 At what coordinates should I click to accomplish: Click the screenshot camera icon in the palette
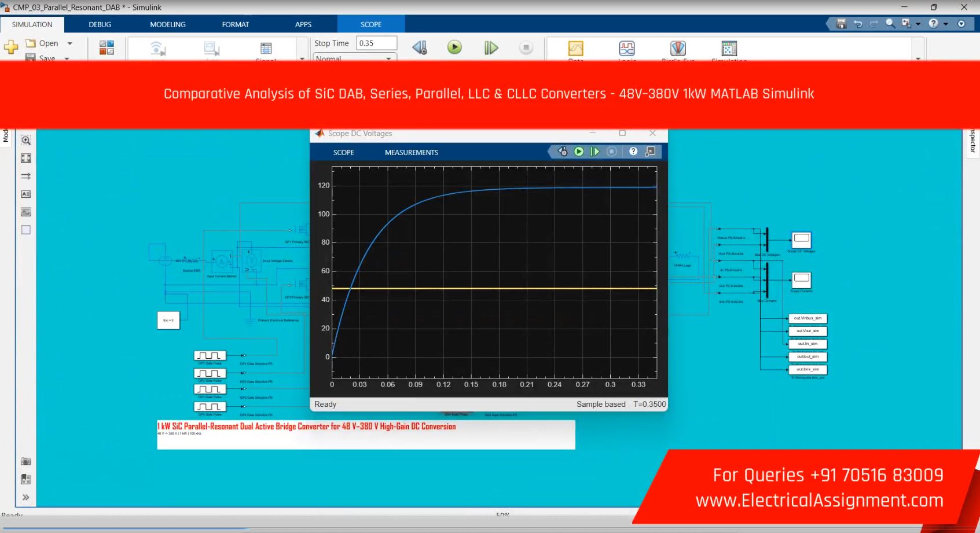click(26, 461)
